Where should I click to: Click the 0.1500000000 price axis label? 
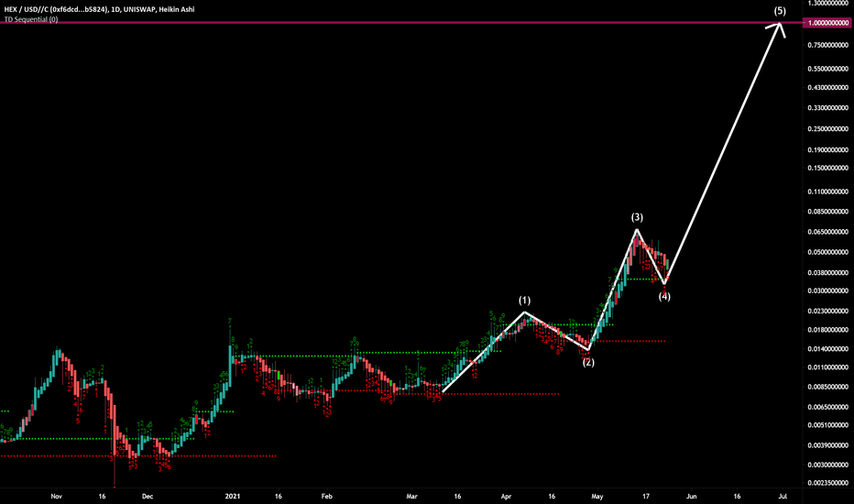[x=827, y=168]
